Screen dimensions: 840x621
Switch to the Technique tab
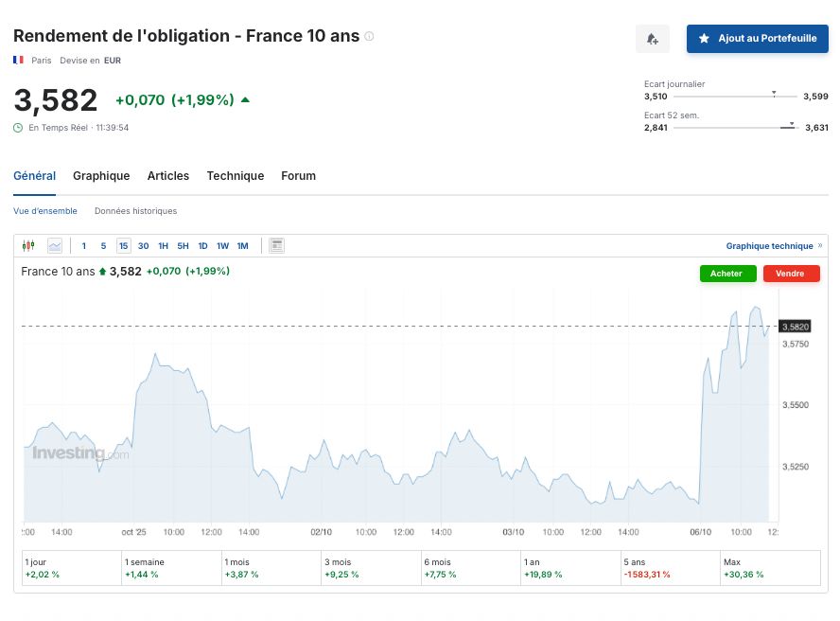click(236, 176)
